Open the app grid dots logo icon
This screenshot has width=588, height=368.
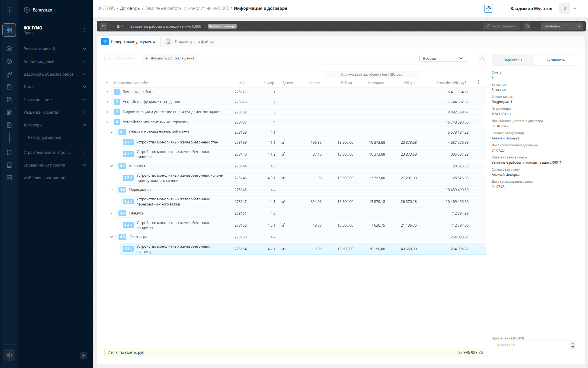9,10
